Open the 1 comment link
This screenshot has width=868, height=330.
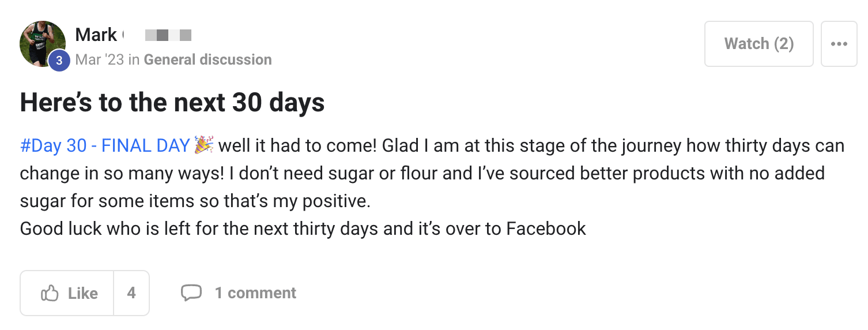click(255, 292)
